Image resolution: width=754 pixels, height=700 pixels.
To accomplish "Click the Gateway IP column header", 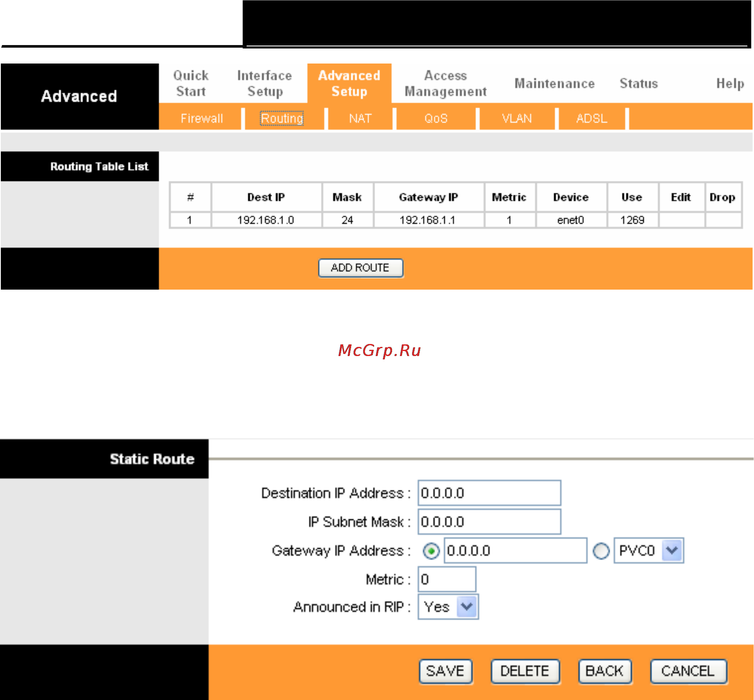I will coord(428,197).
